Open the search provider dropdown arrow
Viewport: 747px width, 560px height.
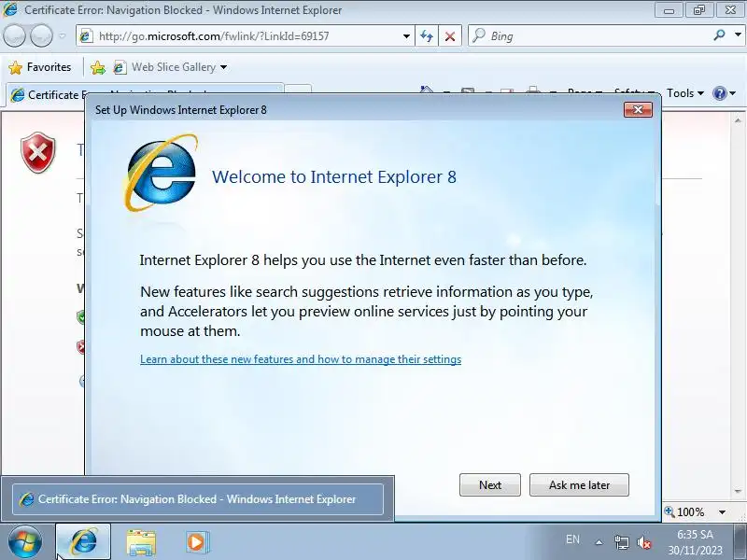[738, 35]
